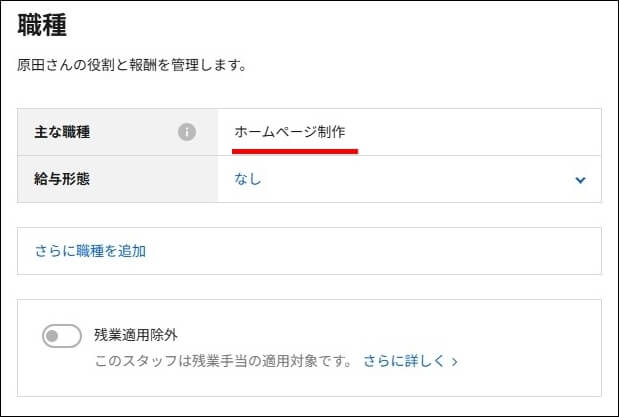Viewport: 619px width, 417px height.
Task: Click the red underline under ホームページ制作
Action: tap(295, 151)
